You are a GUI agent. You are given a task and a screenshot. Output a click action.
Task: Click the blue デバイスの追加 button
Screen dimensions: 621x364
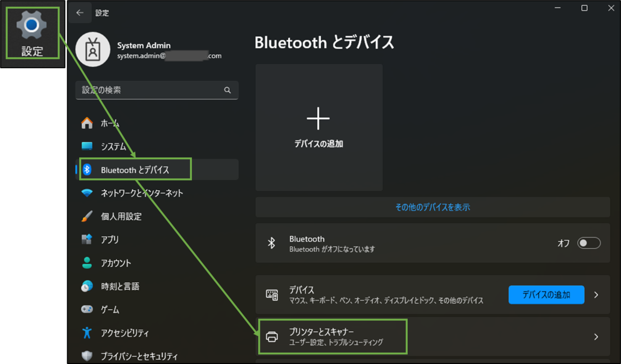[x=546, y=295]
